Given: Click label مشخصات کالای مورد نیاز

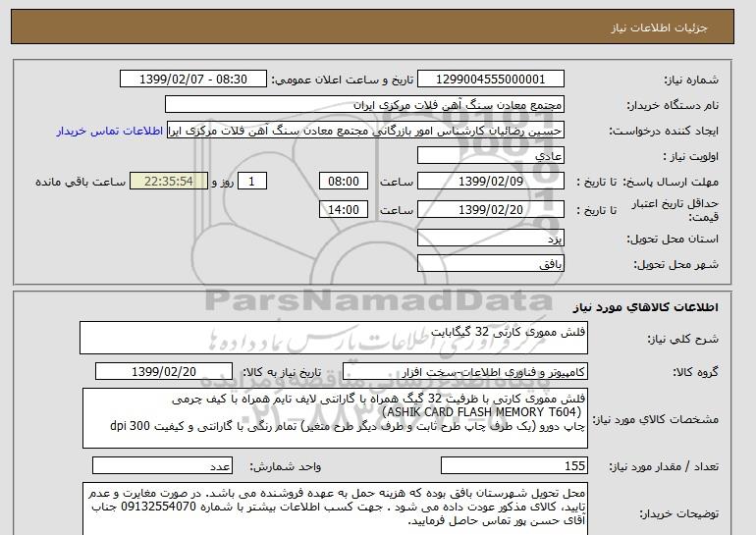Looking at the screenshot, I should (655, 419).
